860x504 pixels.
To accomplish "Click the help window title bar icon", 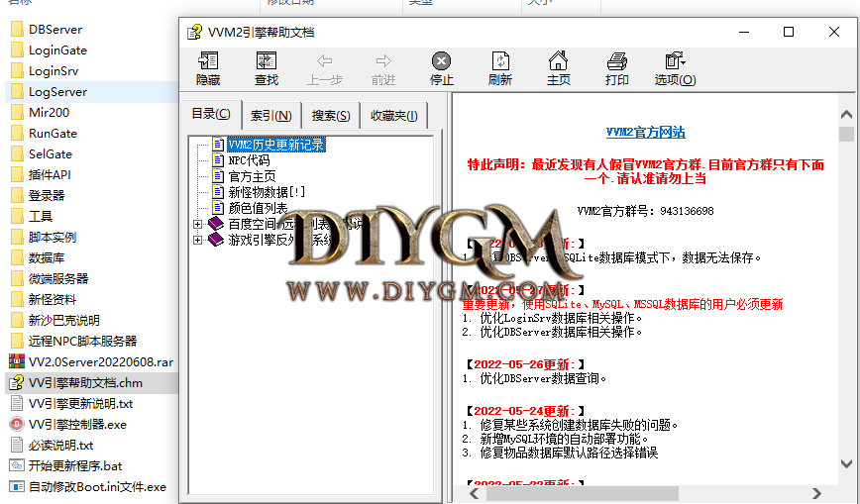I will 195,33.
